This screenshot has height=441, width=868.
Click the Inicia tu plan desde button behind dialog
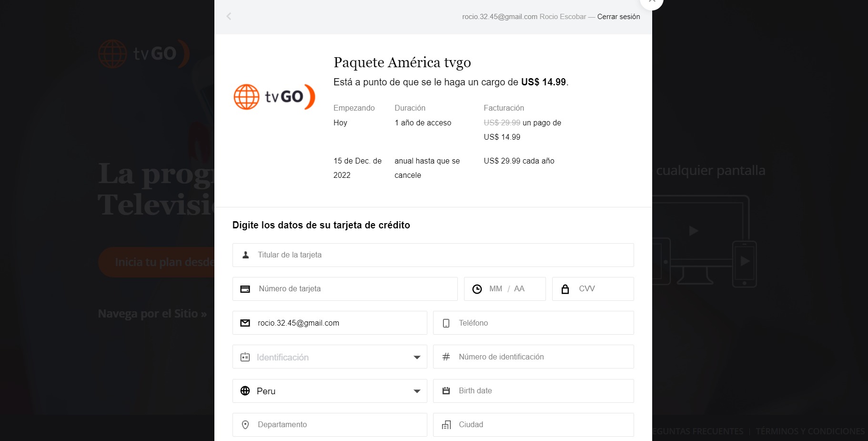[156, 262]
